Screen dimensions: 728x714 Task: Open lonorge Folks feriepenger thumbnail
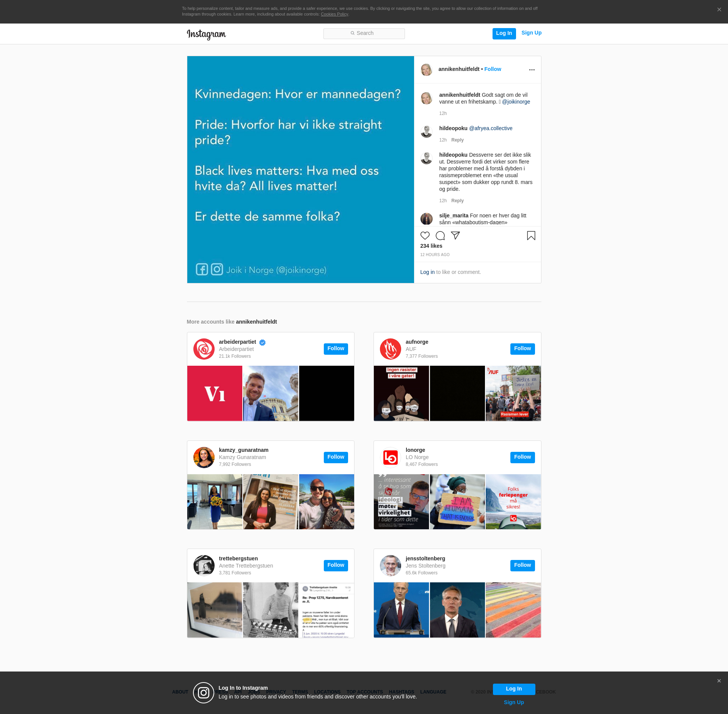(x=513, y=502)
